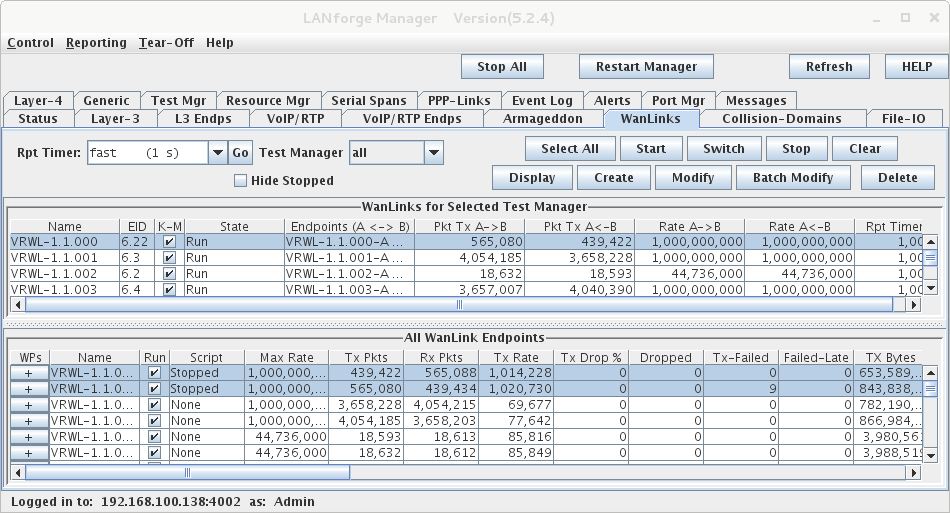Image resolution: width=950 pixels, height=513 pixels.
Task: Click WanLinks table scroll-right arrow
Action: click(x=914, y=305)
